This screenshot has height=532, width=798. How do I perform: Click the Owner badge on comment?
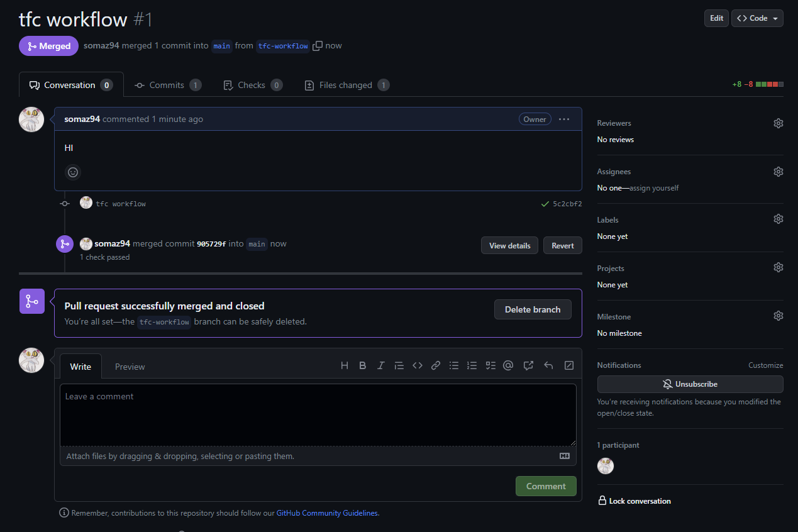(535, 119)
